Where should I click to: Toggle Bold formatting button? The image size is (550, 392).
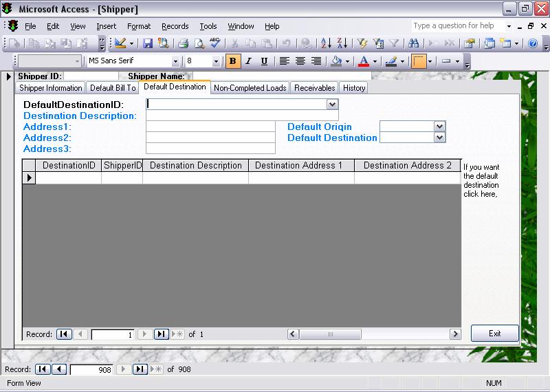pyautogui.click(x=232, y=61)
